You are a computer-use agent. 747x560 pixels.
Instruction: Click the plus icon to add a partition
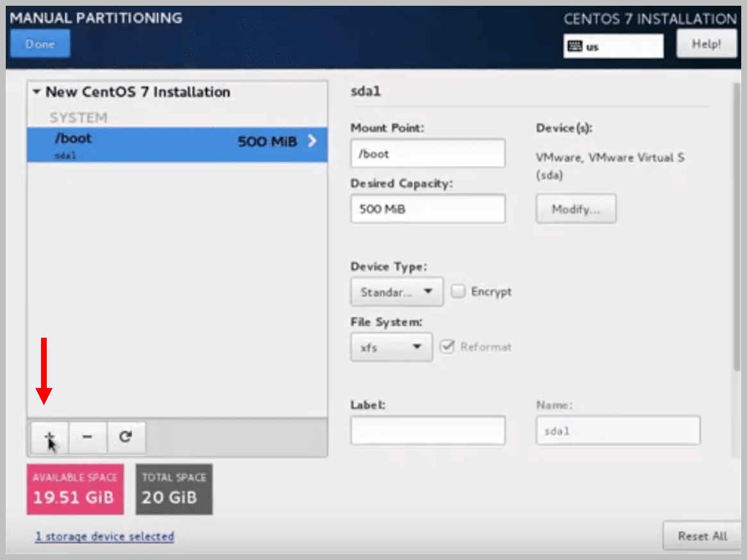click(48, 437)
